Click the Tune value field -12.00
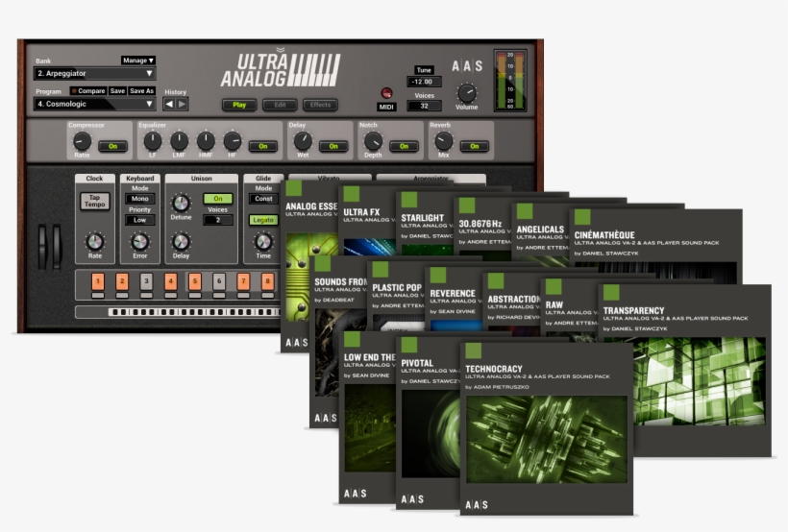The height and width of the screenshot is (532, 788). 424,82
